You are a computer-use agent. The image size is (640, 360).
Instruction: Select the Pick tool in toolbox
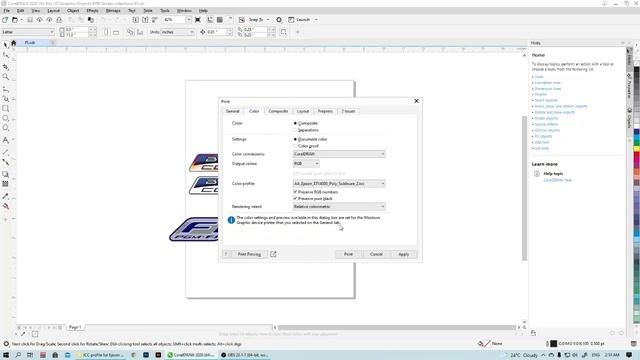6,45
